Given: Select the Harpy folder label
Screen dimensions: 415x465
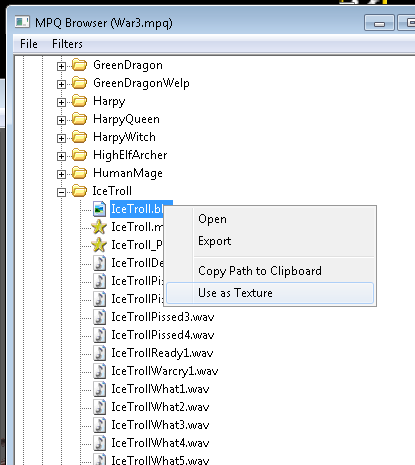Looking at the screenshot, I should (109, 101).
